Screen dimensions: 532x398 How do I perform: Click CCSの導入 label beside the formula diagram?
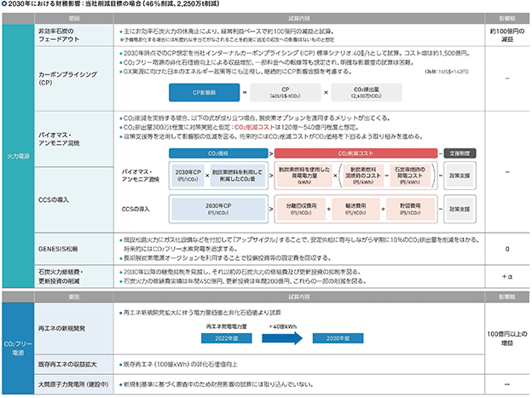coord(136,209)
